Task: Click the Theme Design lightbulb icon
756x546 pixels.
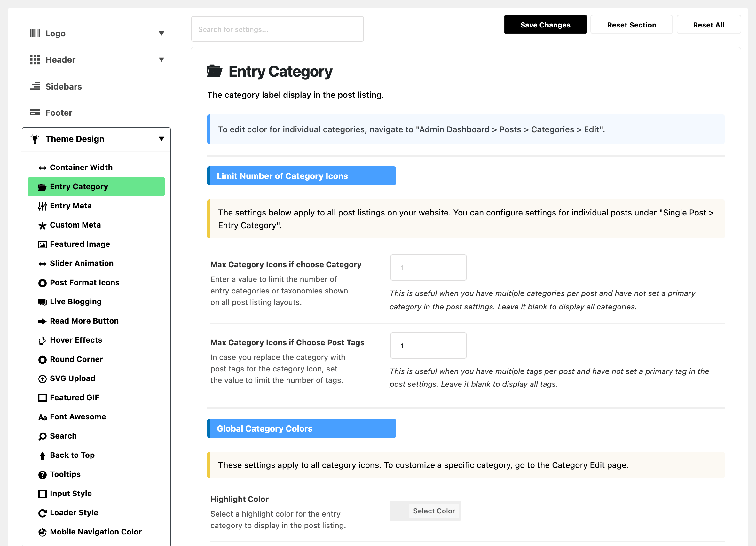Action: coord(35,139)
